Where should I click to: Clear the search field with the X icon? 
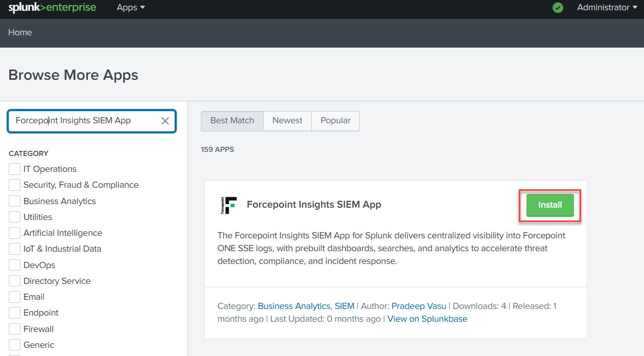point(165,121)
